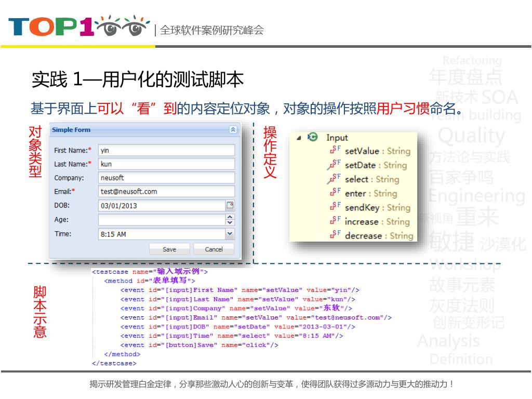
Task: Click the increase field icon
Action: [x=335, y=220]
